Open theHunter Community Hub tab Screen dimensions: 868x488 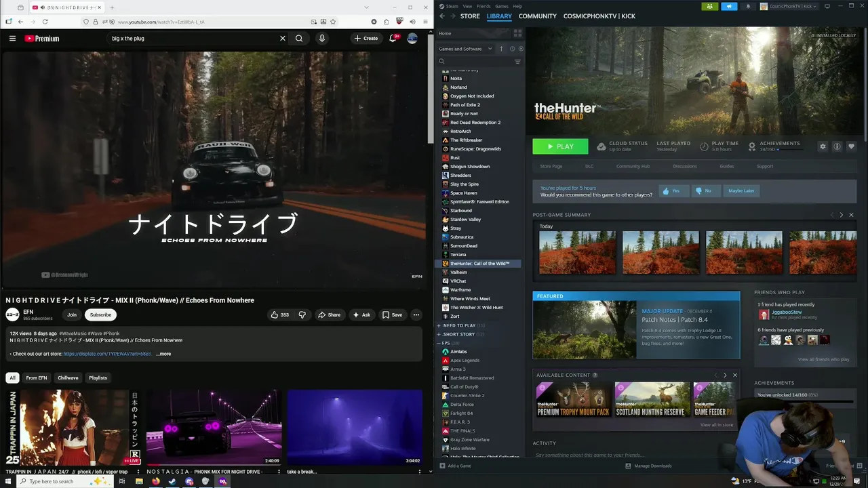[x=633, y=166]
